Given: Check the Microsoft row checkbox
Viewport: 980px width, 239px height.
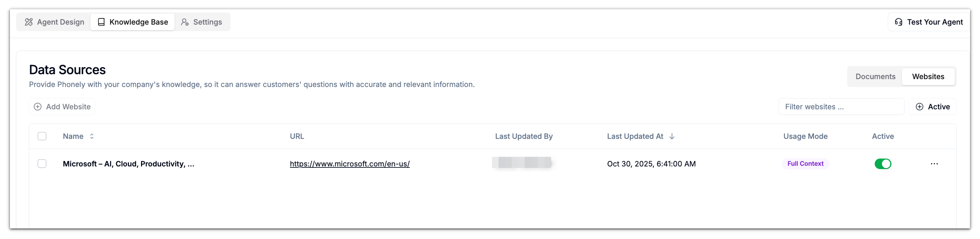Looking at the screenshot, I should pos(42,163).
